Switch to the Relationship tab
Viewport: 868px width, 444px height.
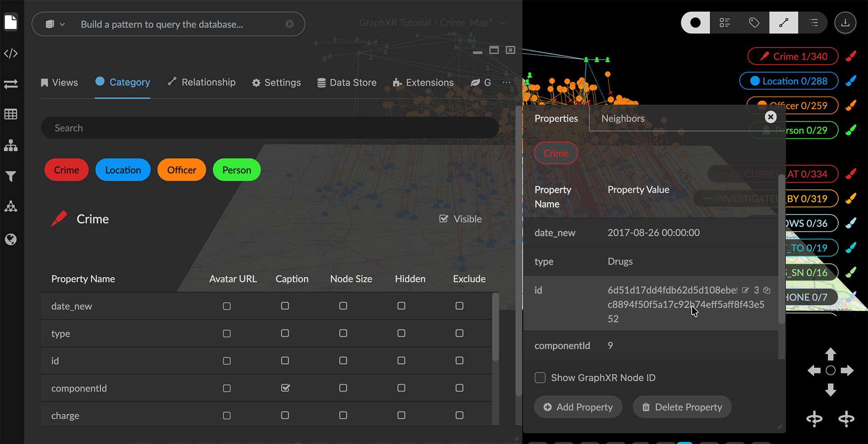(x=202, y=82)
